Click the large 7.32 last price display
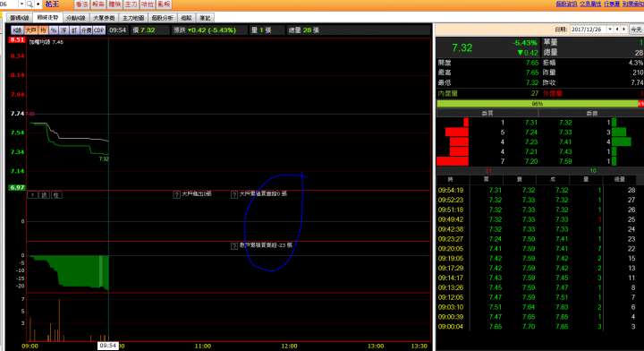644x351 pixels. pyautogui.click(x=462, y=48)
